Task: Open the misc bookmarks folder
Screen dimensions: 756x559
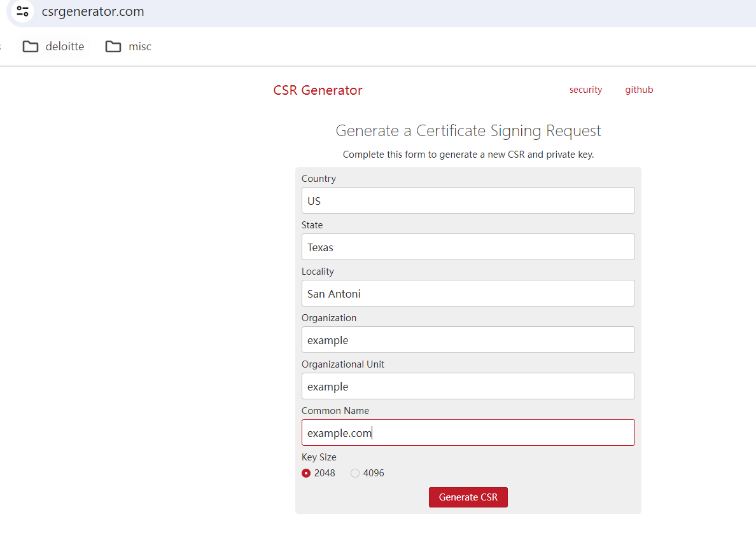Action: pyautogui.click(x=139, y=46)
